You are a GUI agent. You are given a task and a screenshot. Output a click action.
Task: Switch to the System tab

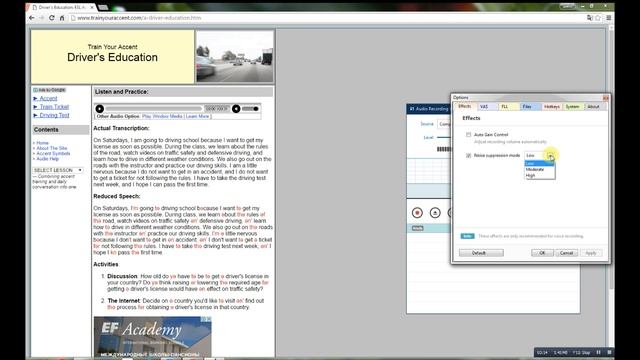(x=573, y=107)
